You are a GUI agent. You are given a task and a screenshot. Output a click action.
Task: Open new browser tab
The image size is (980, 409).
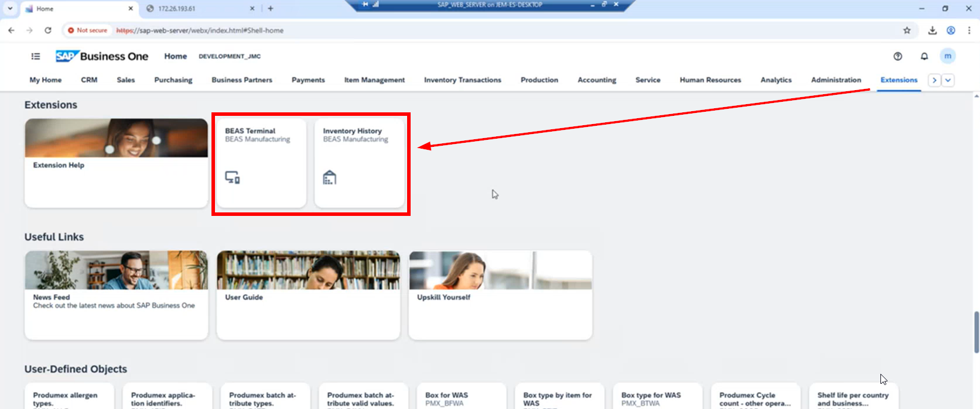click(x=271, y=9)
